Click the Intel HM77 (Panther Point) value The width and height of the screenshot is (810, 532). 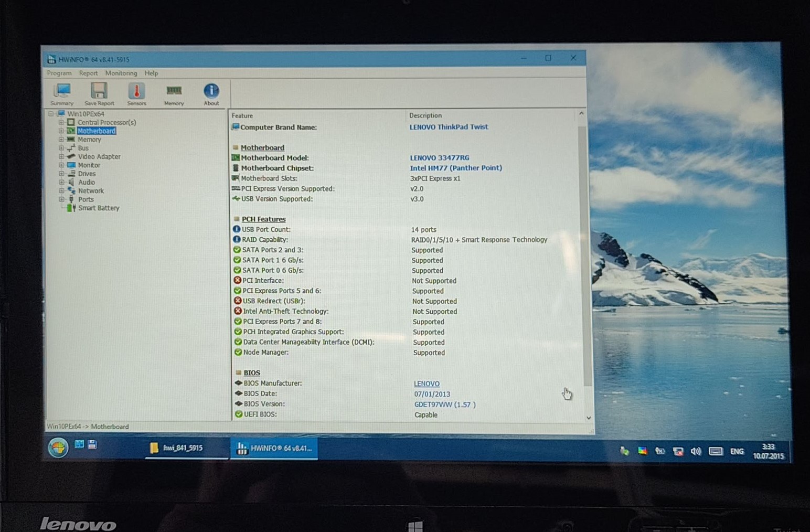coord(456,168)
